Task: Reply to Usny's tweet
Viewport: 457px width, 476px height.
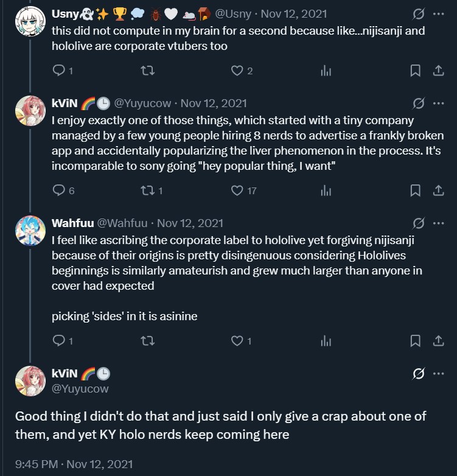Action: pos(59,71)
